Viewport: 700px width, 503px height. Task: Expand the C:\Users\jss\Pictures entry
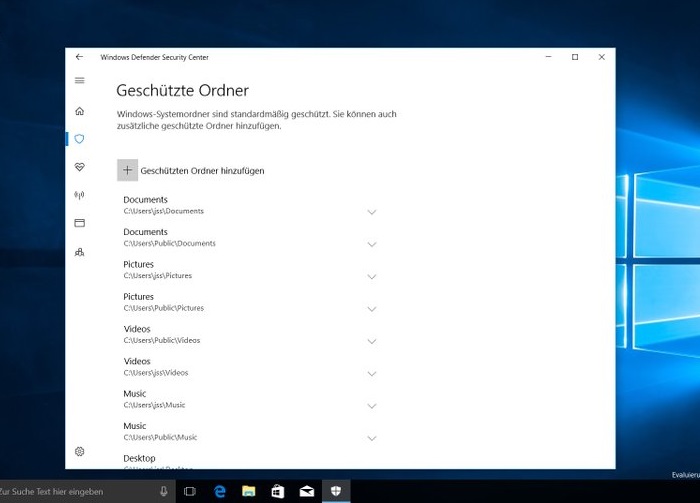pos(371,277)
